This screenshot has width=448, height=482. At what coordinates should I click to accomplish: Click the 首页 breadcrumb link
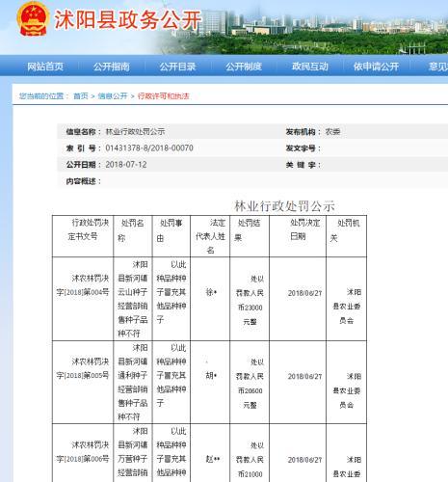[81, 96]
